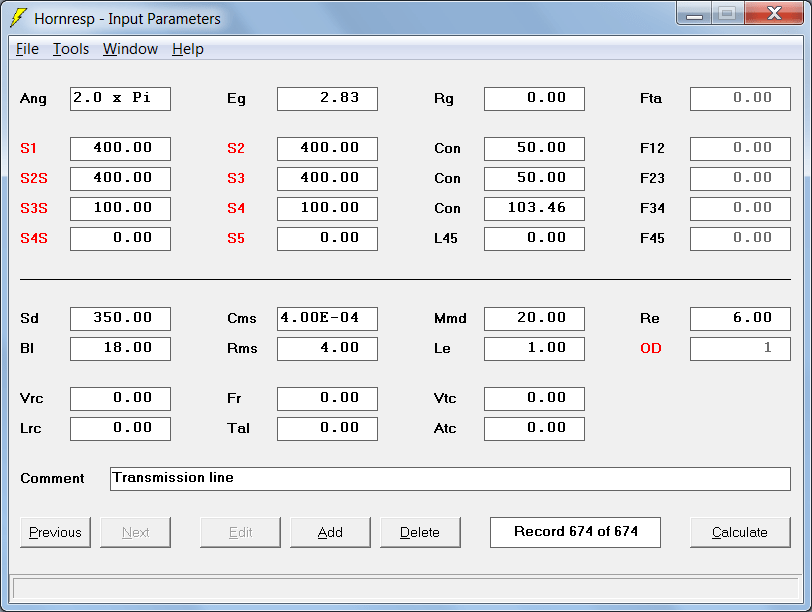Click the Edit button
Screen dimensions: 812x612
tap(240, 532)
